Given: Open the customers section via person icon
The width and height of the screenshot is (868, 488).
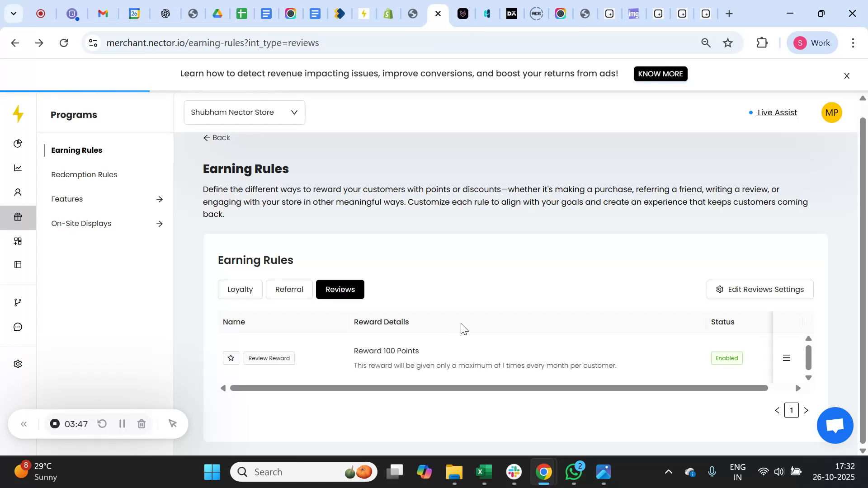Looking at the screenshot, I should pos(18,192).
